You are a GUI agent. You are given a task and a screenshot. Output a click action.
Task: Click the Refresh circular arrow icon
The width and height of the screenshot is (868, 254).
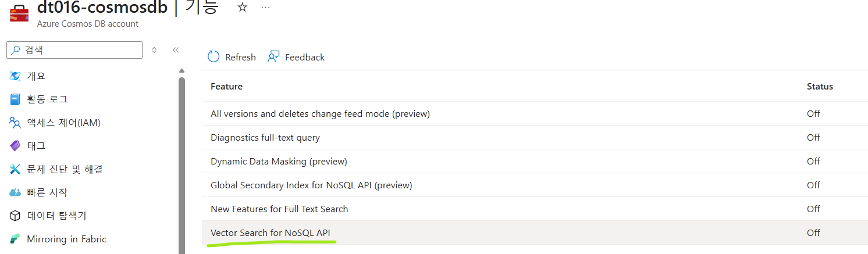(x=214, y=56)
